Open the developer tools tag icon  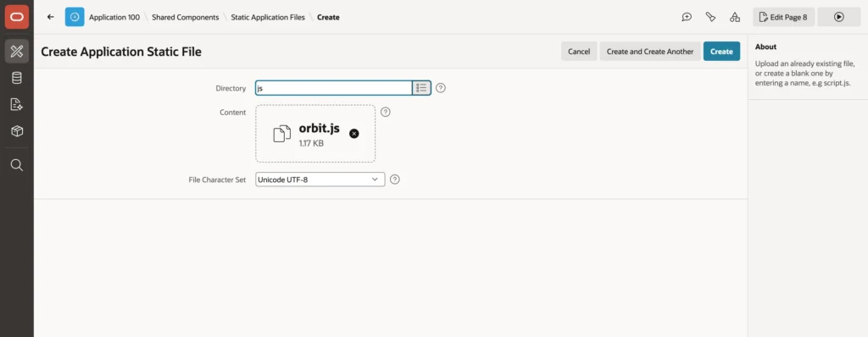(x=711, y=17)
